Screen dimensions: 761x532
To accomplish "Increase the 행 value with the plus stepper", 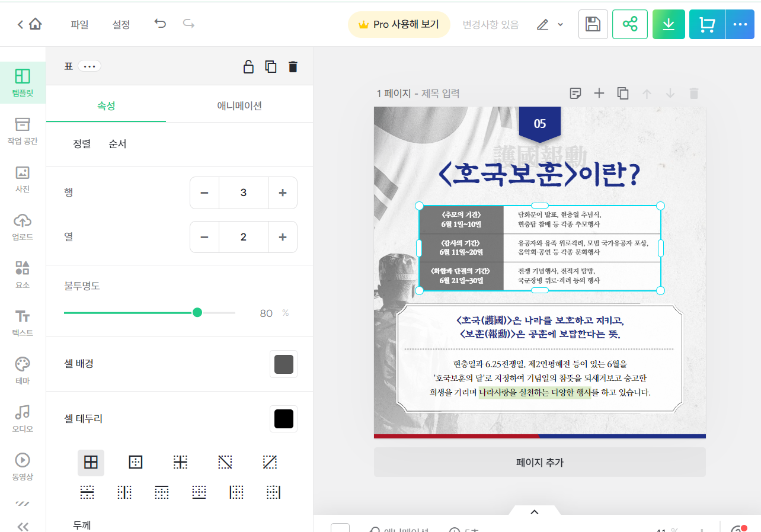I will pyautogui.click(x=283, y=193).
